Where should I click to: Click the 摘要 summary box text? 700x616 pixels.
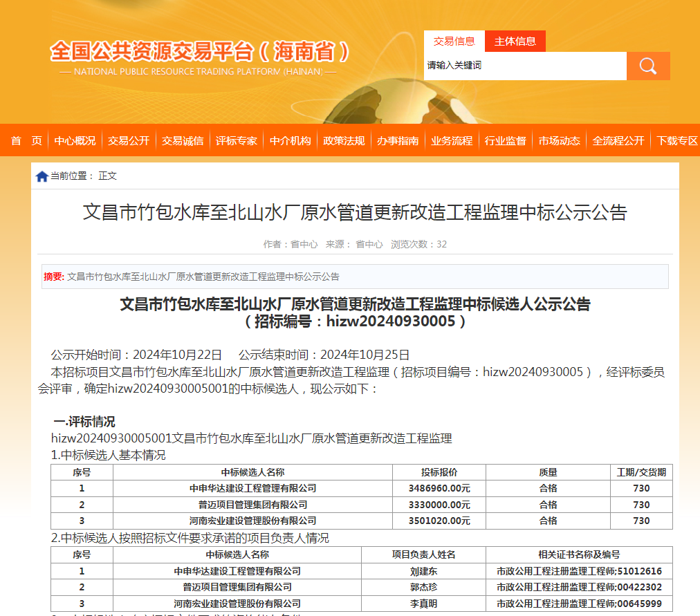click(x=203, y=277)
